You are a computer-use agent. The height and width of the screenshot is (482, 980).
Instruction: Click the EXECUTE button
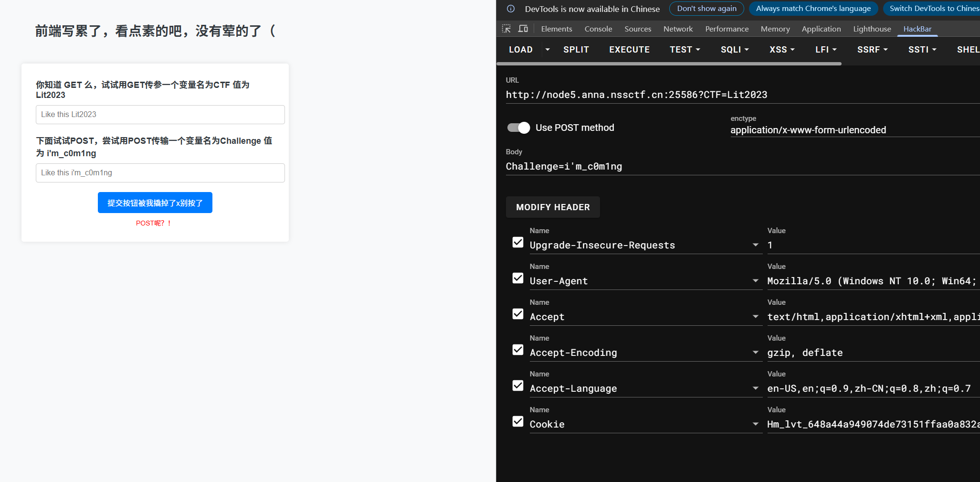pos(629,50)
